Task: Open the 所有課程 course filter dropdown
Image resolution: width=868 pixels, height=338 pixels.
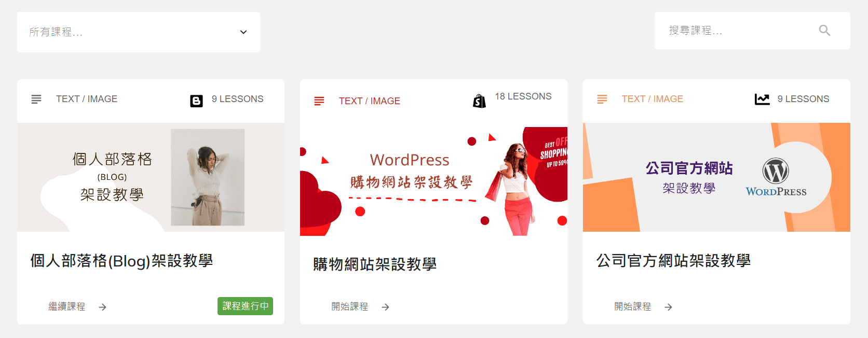Action: coord(139,32)
